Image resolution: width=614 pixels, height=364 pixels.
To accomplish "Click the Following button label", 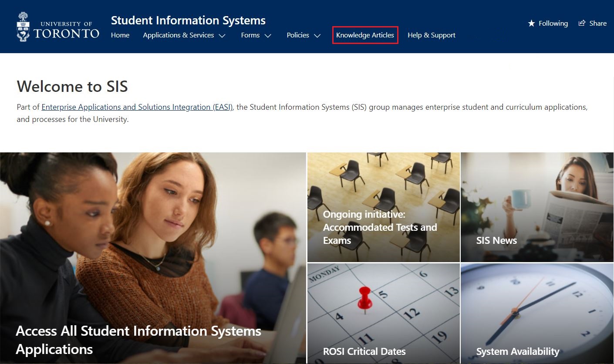I will pos(553,24).
